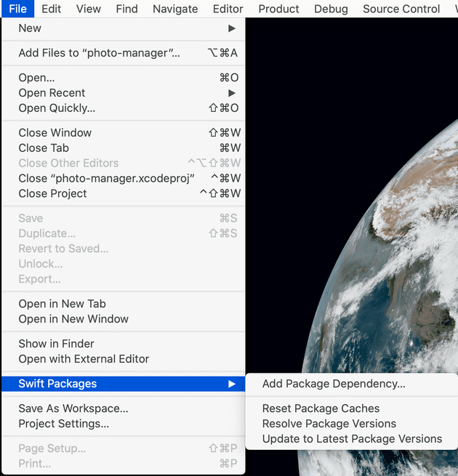Screen dimensions: 458x476
Task: Select Close Window
Action: [124, 133]
